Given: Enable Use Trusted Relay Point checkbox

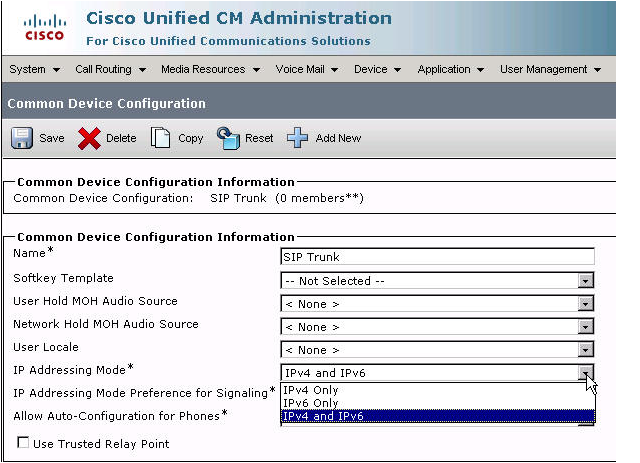Looking at the screenshot, I should point(23,443).
